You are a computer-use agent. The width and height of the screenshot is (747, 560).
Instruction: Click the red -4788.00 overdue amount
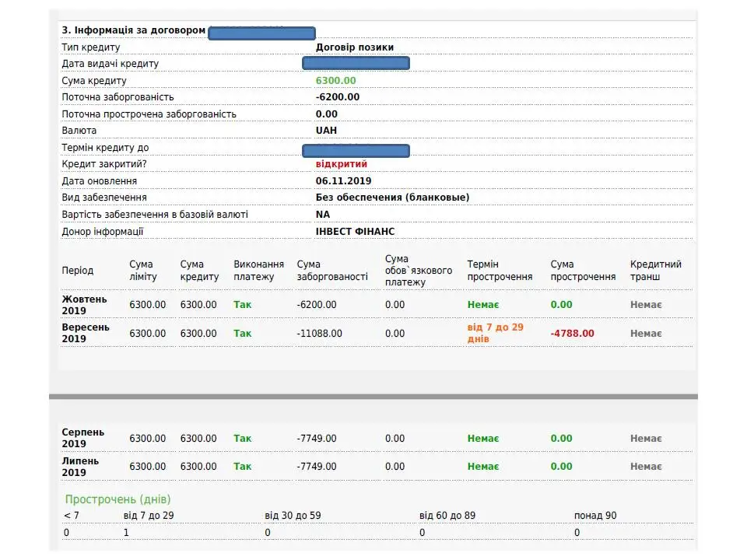pyautogui.click(x=572, y=333)
